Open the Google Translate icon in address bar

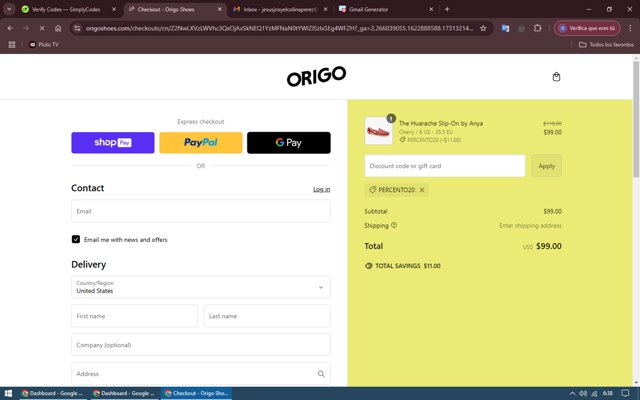pos(505,28)
